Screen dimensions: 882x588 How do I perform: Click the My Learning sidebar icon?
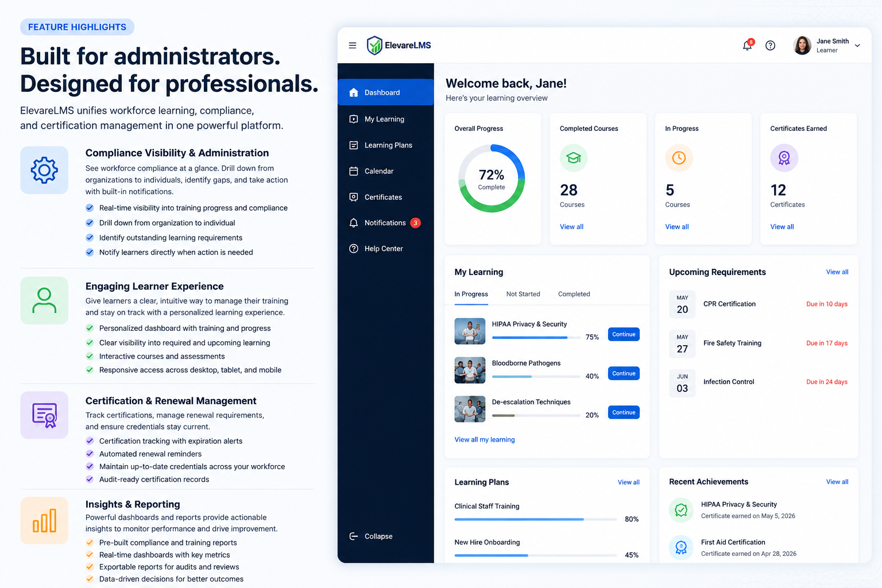(354, 119)
